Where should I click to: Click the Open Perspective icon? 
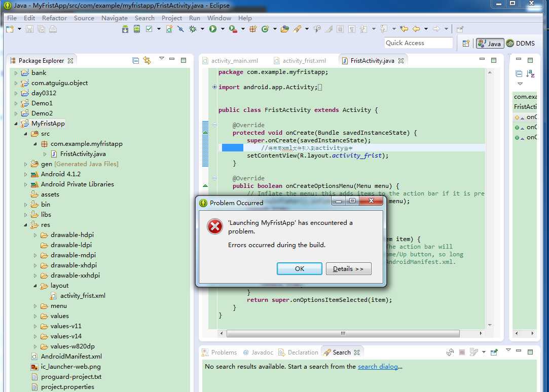(x=466, y=44)
